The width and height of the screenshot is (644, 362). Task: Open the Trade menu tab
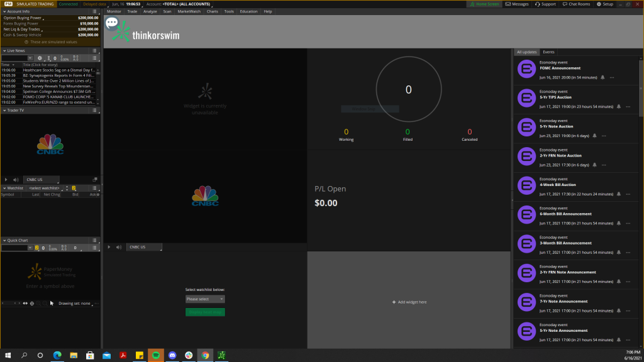pyautogui.click(x=132, y=11)
